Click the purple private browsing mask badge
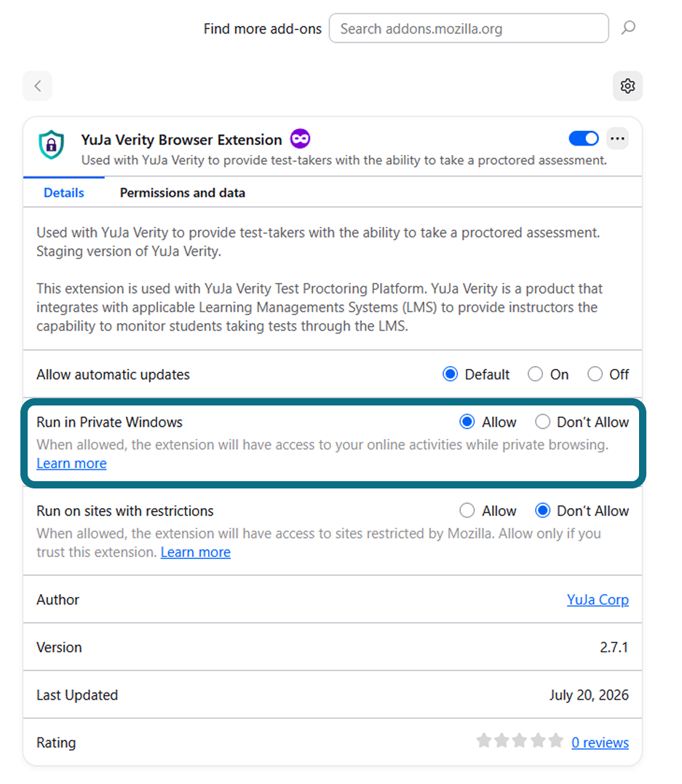 tap(300, 138)
